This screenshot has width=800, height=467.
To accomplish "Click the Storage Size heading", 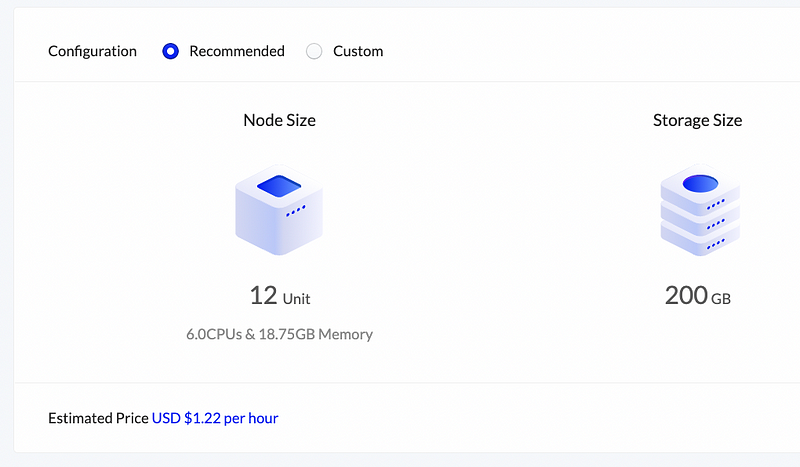I will tap(697, 120).
